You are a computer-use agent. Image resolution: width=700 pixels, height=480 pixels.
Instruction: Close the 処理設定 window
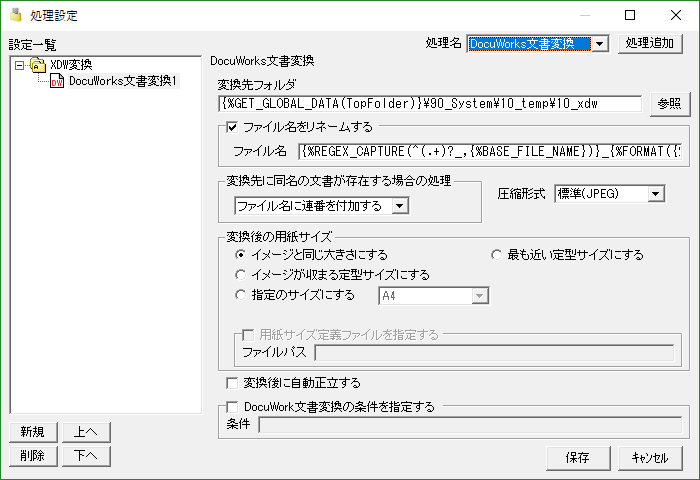click(x=676, y=15)
